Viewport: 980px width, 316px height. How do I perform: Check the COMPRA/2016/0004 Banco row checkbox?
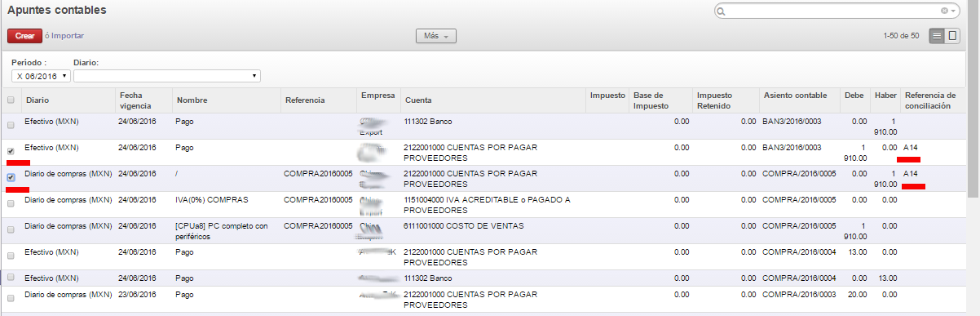[x=11, y=278]
